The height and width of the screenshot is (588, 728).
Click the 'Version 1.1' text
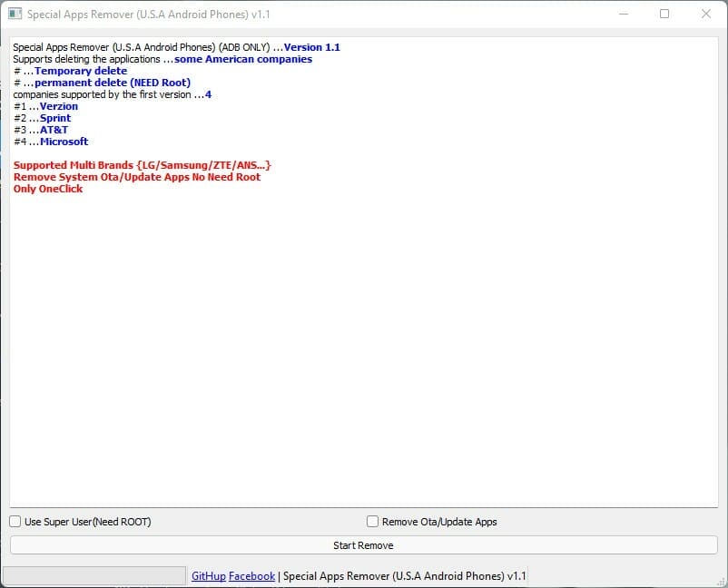tap(312, 47)
